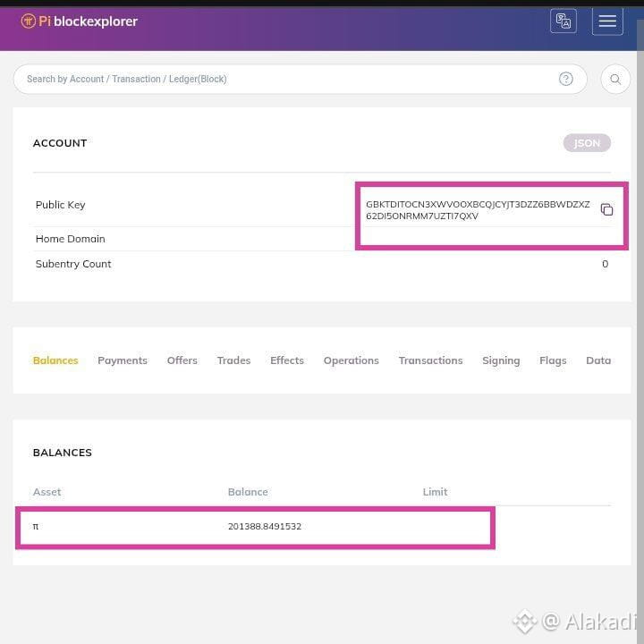Show the Effects tab

[x=287, y=360]
